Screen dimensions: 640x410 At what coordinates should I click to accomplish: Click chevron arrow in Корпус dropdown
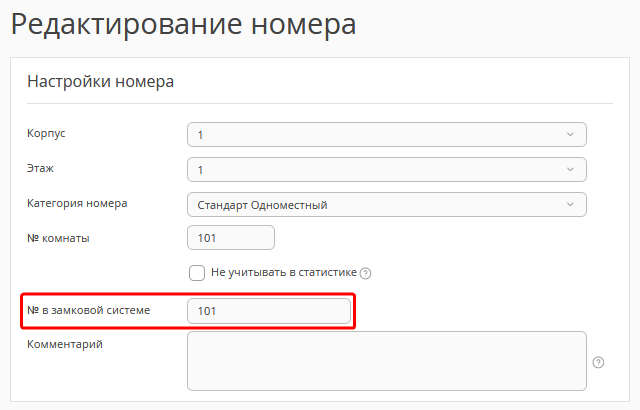click(x=570, y=135)
